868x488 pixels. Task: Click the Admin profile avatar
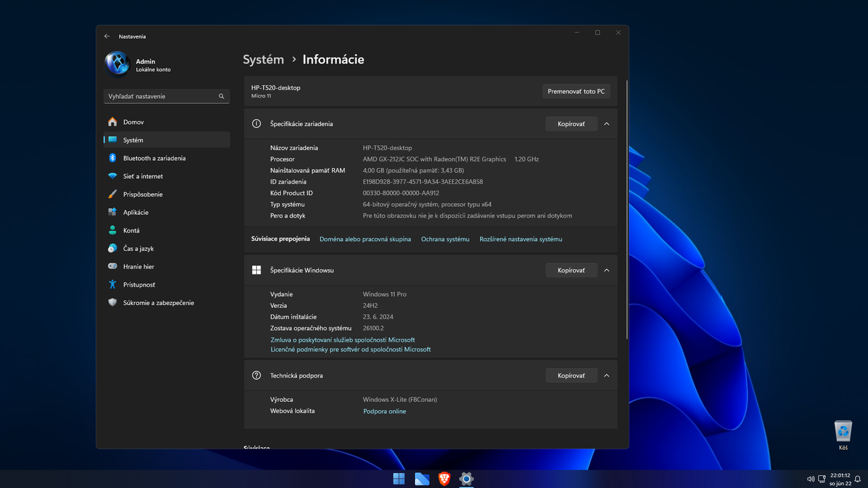tap(117, 64)
